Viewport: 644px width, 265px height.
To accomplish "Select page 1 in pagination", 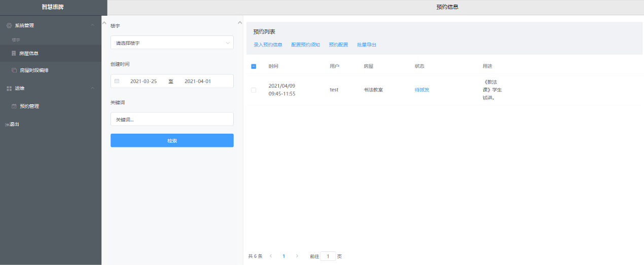I will point(284,256).
